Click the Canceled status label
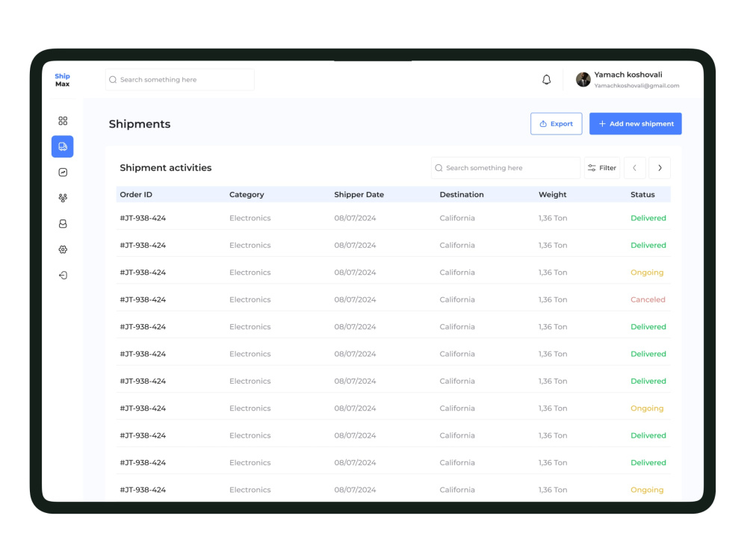 coord(648,299)
